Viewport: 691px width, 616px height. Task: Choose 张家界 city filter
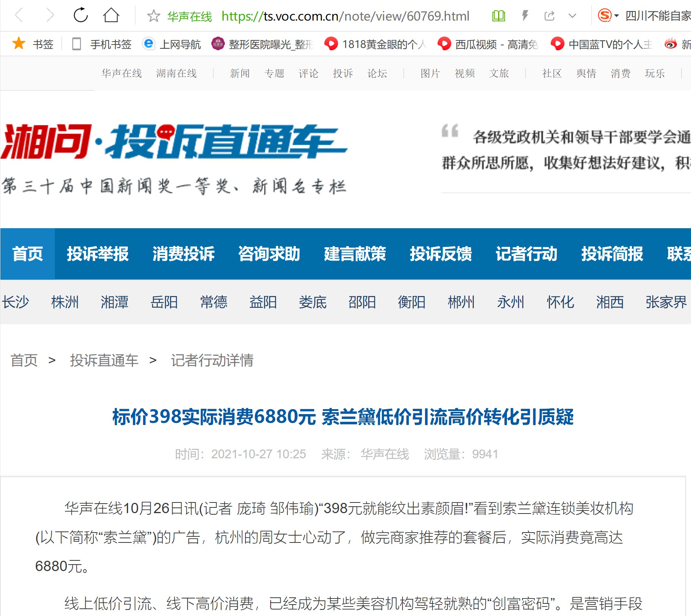[666, 302]
